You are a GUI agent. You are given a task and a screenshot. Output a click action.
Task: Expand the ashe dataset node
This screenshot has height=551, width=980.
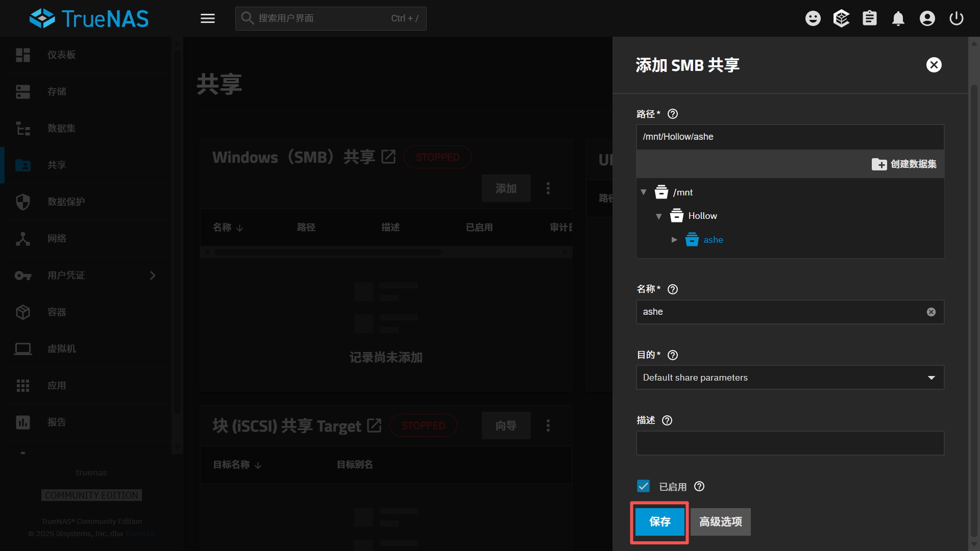pyautogui.click(x=674, y=240)
